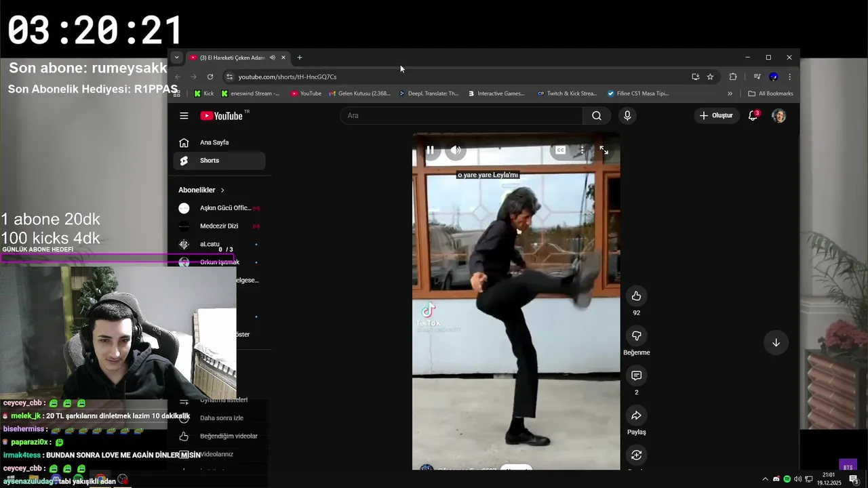Click the YouTube search magnifier button
Image resolution: width=868 pixels, height=488 pixels.
597,115
